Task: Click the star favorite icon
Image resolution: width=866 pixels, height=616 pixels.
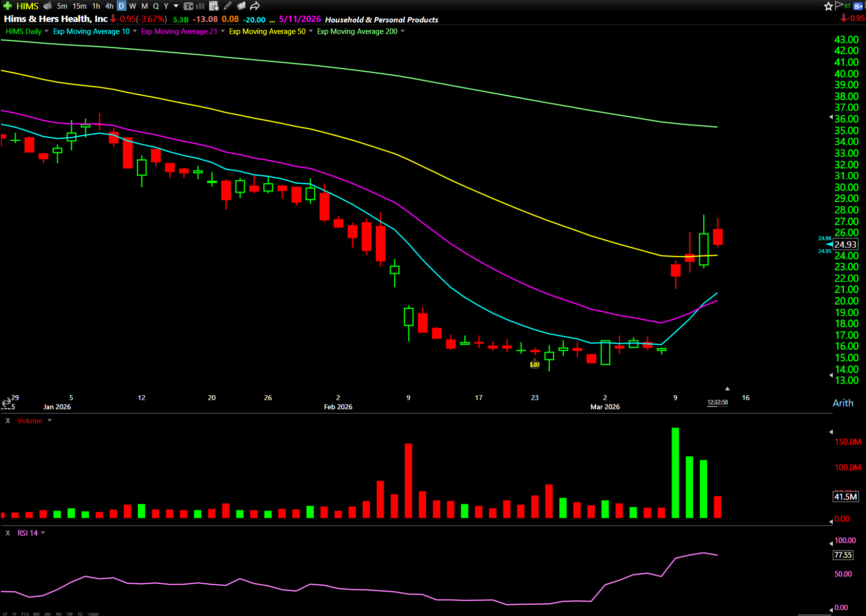Action: 828,6
